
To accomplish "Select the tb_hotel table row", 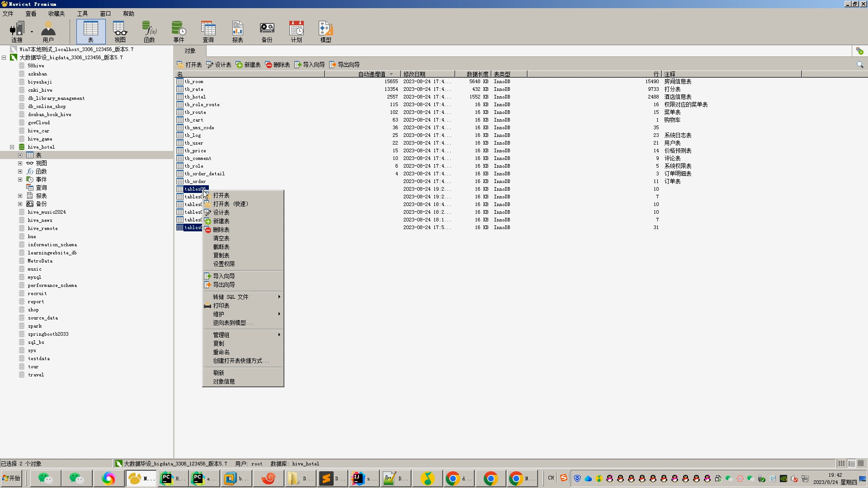I will pyautogui.click(x=195, y=97).
